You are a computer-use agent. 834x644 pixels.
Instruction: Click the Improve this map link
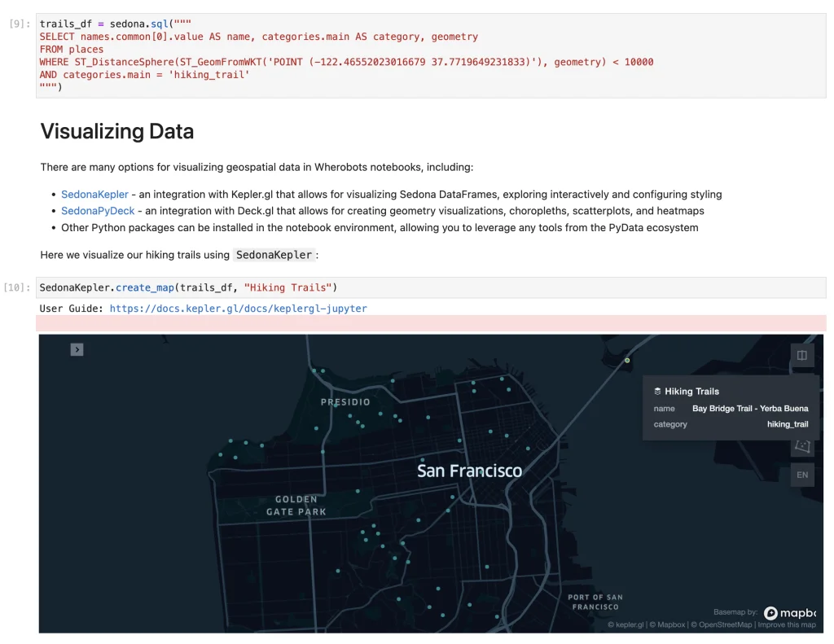pos(787,624)
